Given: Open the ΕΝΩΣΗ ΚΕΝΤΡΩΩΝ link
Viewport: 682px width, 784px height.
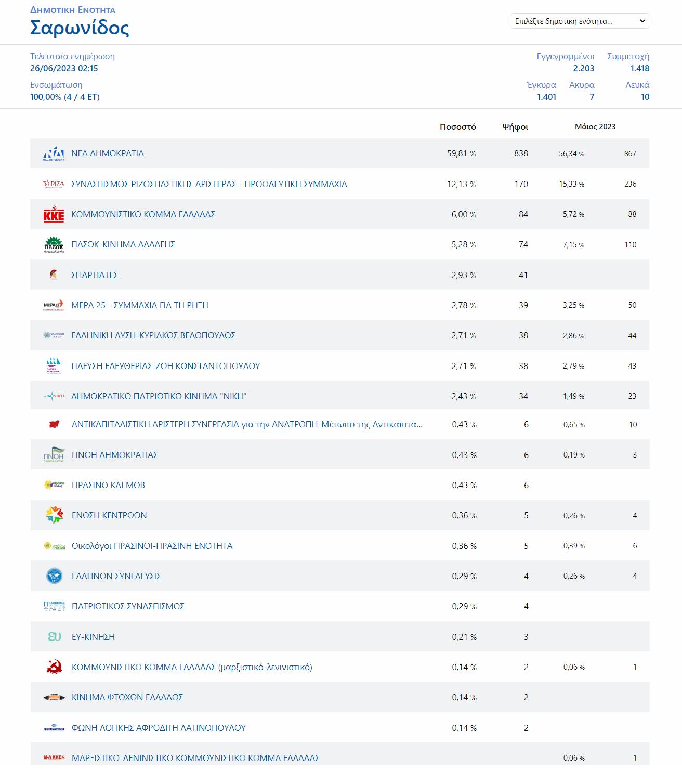Looking at the screenshot, I should [109, 515].
